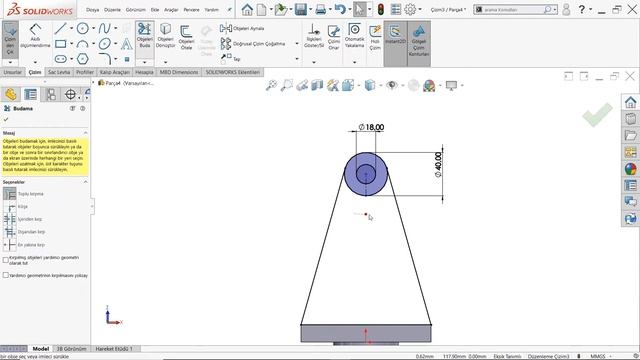Viewport: 640px width, 360px height.
Task: Open the Options gear icon
Action: tap(410, 9)
